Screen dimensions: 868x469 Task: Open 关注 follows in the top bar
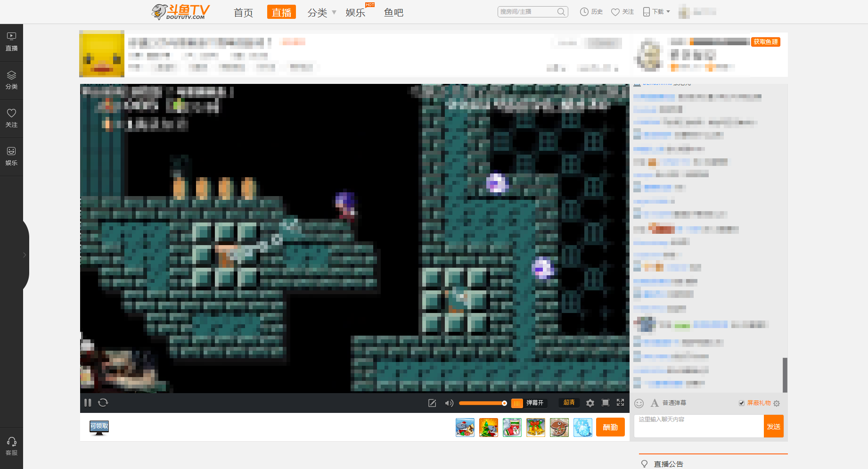click(x=622, y=12)
